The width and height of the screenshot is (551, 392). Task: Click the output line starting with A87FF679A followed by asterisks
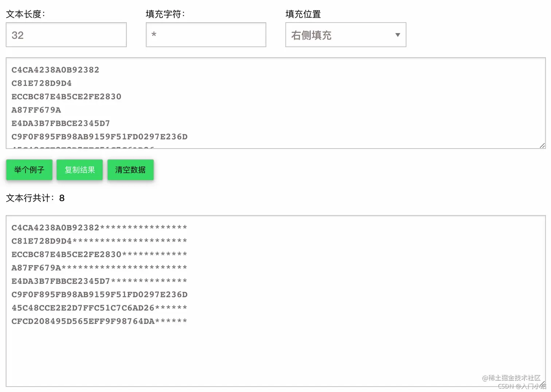pos(99,268)
